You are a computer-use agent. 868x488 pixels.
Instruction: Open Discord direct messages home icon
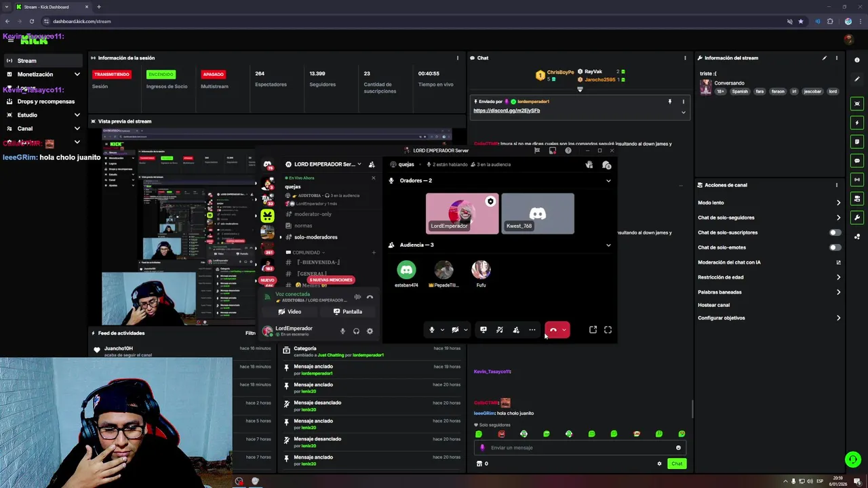tap(268, 165)
